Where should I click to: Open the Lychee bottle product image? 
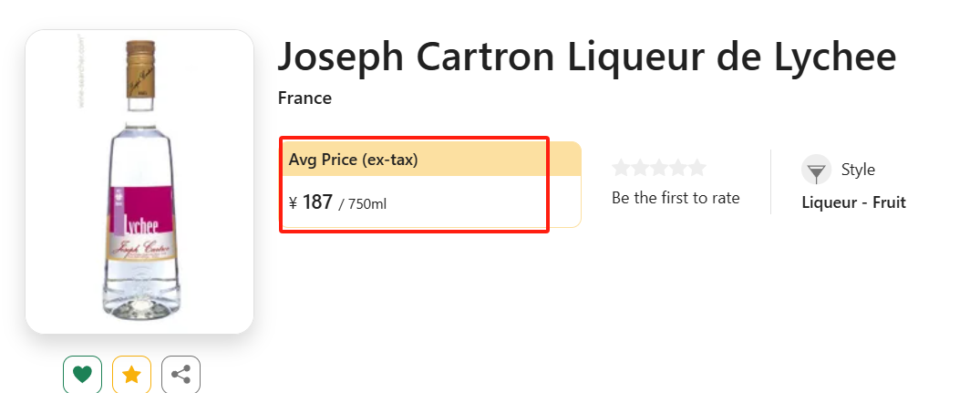click(x=139, y=181)
